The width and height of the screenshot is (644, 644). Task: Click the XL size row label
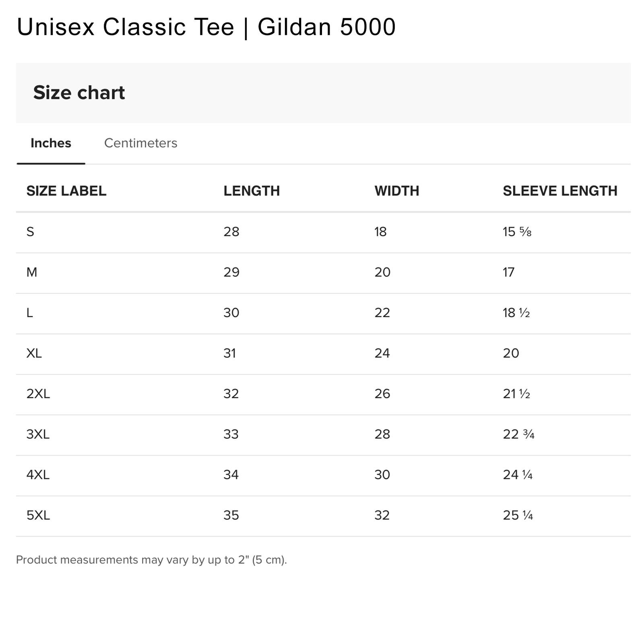coord(34,353)
